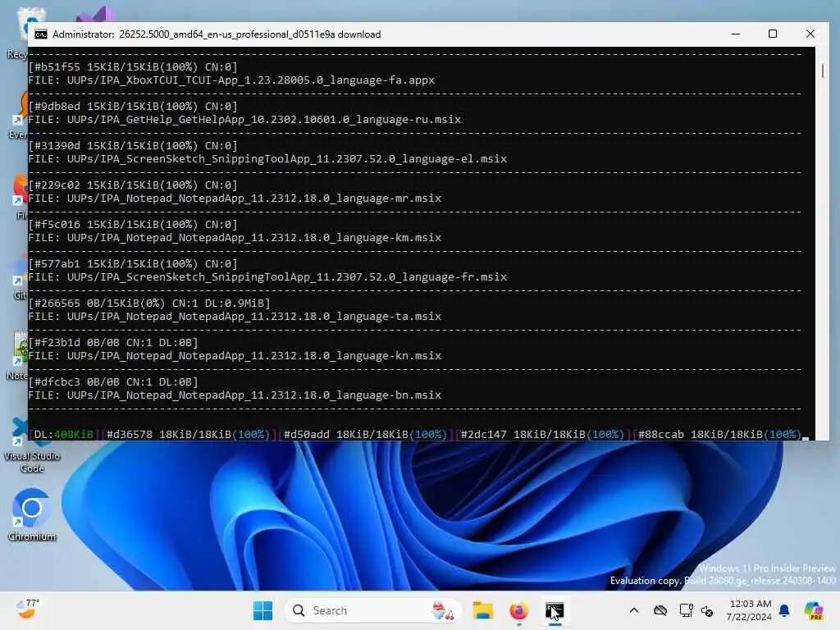
Task: Click line with NotepadApp language-km.msix
Action: [x=235, y=238]
